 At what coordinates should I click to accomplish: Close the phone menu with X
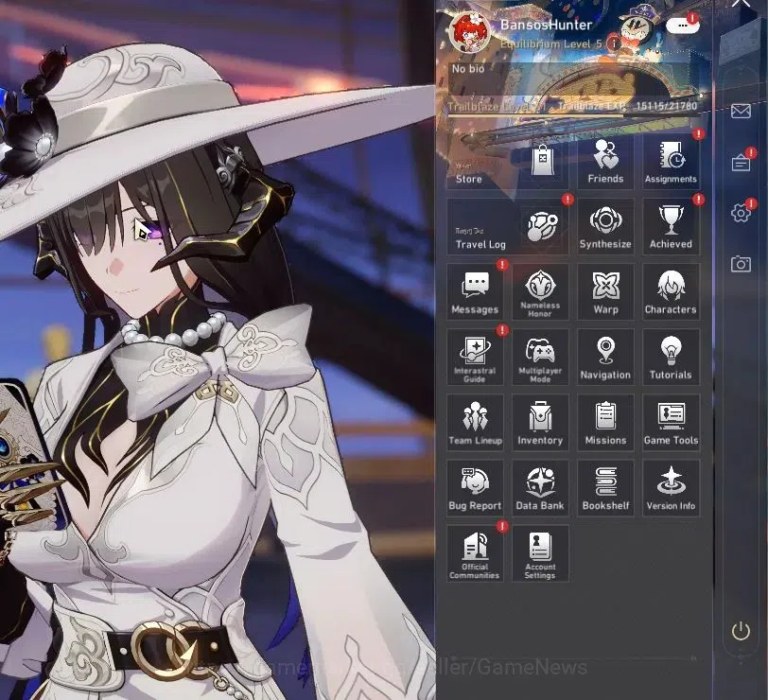coord(741,4)
